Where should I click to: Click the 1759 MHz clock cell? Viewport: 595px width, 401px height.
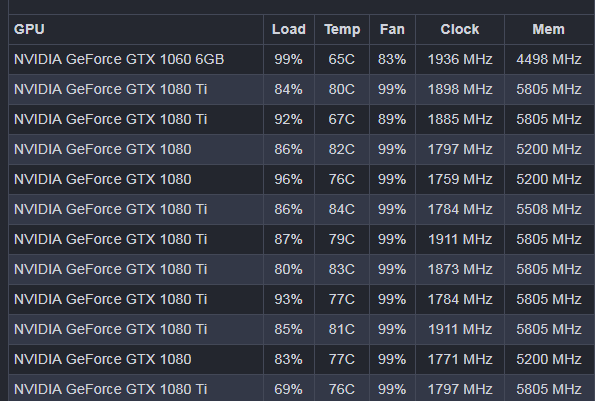point(460,179)
